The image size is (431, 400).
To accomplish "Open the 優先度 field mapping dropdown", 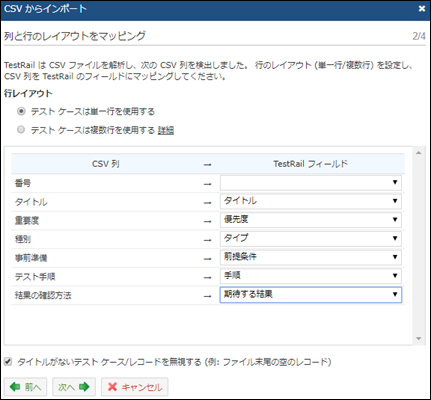I will (x=311, y=220).
